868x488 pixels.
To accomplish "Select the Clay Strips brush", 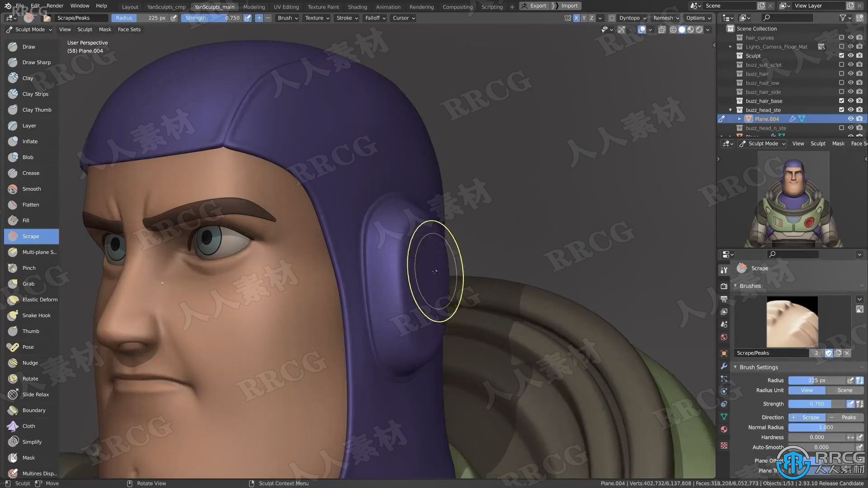I will point(31,94).
